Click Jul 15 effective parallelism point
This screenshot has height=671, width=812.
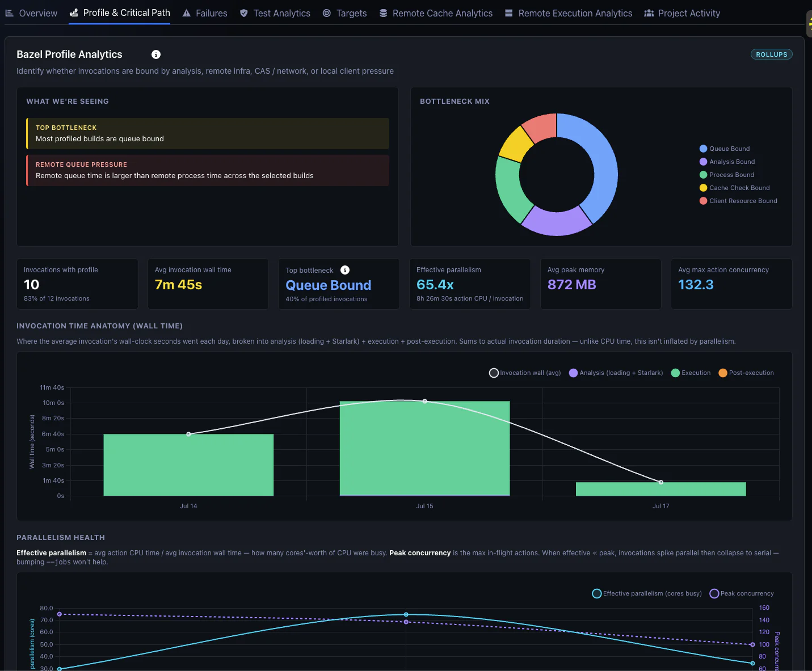[x=406, y=614]
